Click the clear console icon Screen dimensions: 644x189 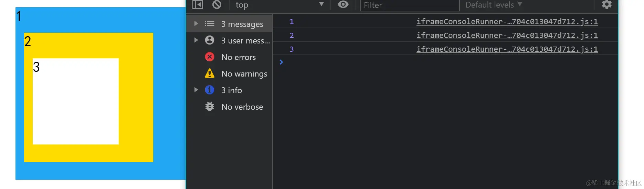[x=217, y=4]
